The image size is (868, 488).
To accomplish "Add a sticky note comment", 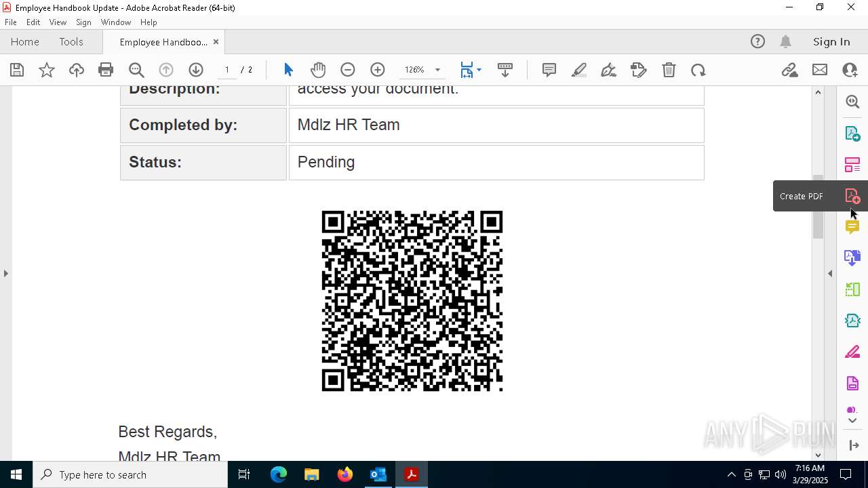I will point(549,70).
